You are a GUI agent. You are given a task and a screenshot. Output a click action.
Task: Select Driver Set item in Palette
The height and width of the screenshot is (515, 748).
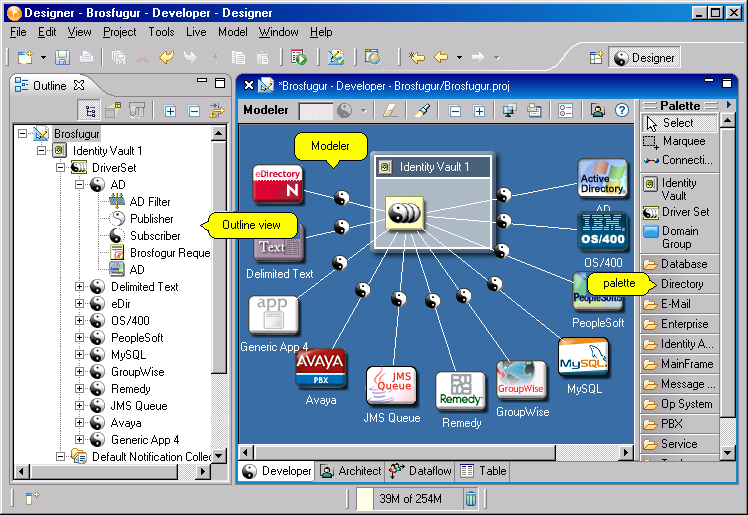click(679, 212)
